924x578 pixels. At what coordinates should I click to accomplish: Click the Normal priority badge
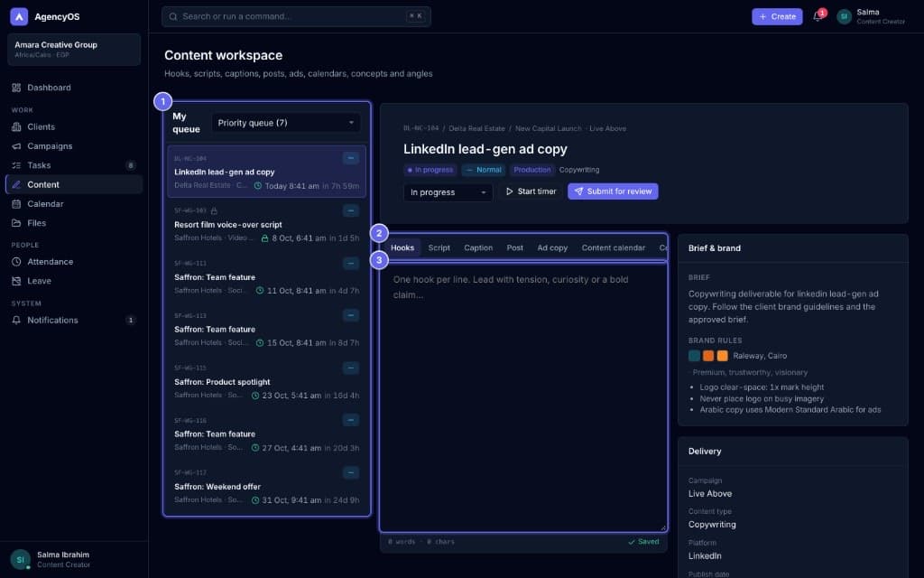point(484,170)
